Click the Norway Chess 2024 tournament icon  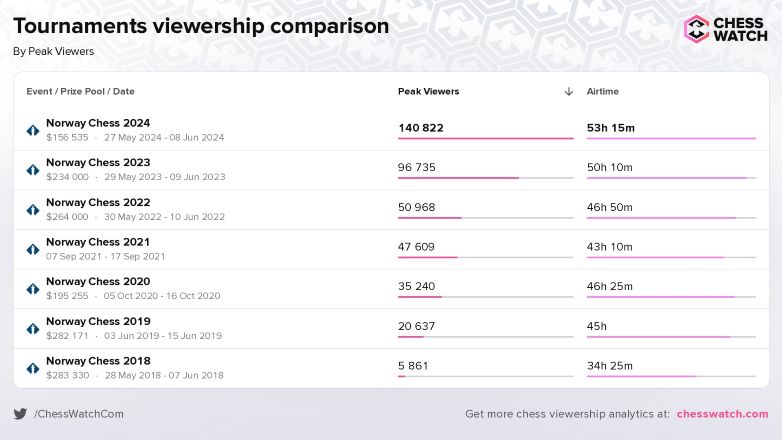[x=32, y=131]
